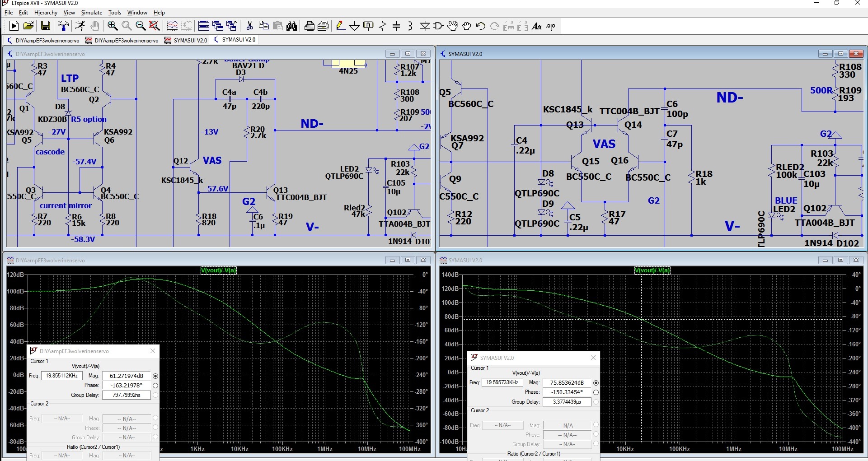Click the New Schematic toolbar icon
The width and height of the screenshot is (868, 461).
[14, 26]
